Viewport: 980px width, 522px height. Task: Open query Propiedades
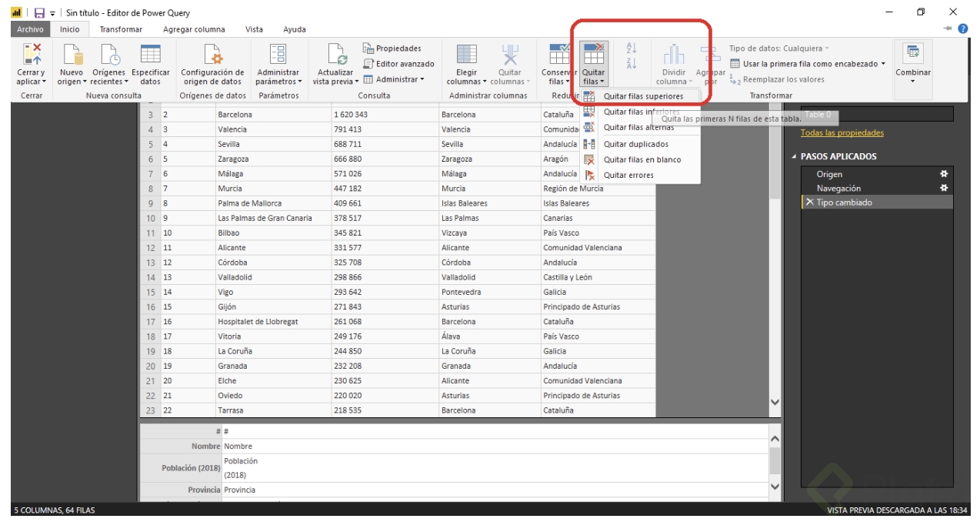(x=392, y=49)
